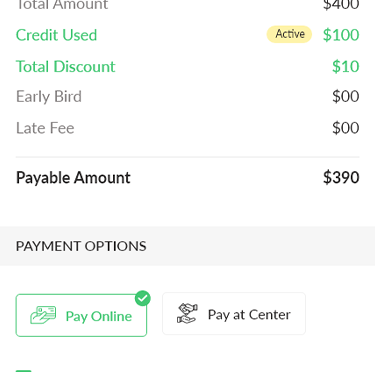Click the Late Fee $00 value

346,128
